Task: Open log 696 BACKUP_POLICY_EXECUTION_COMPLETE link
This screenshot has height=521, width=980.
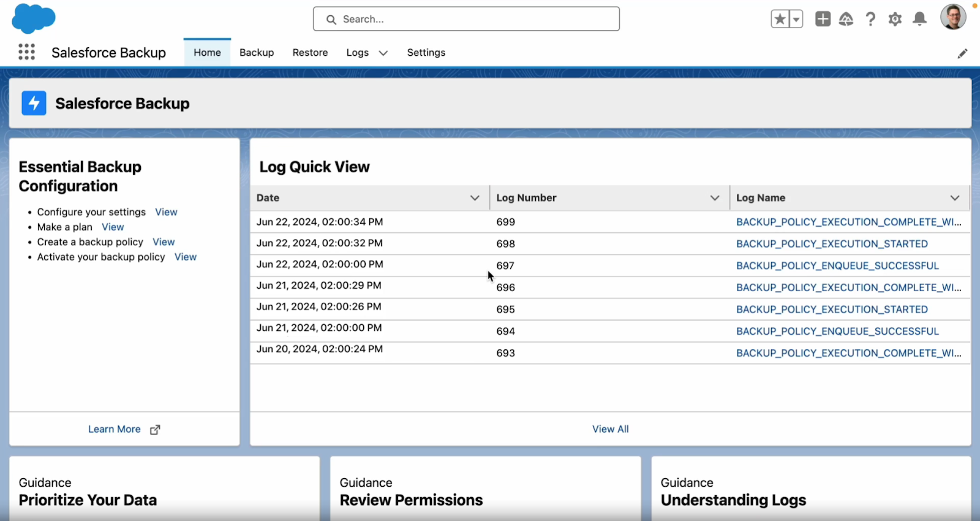Action: 849,287
